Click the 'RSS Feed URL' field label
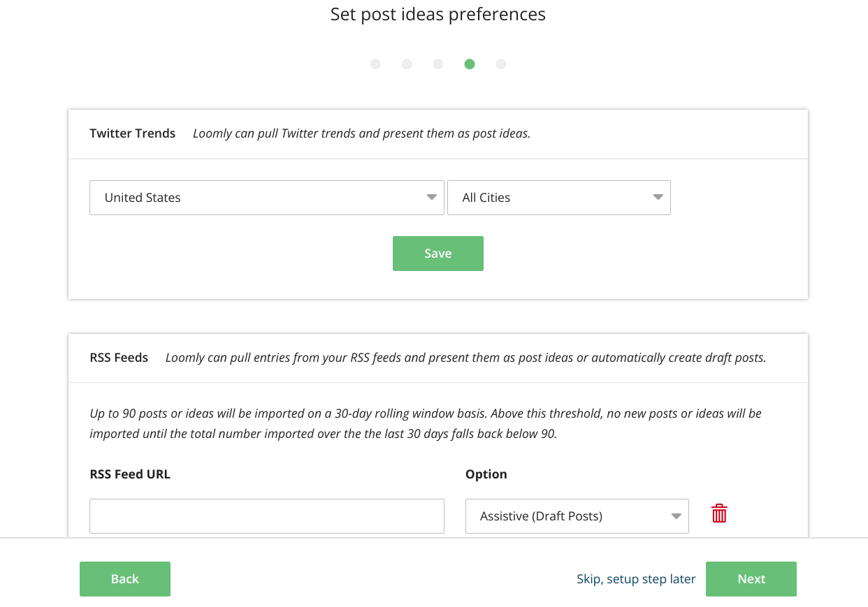The height and width of the screenshot is (607, 868). [130, 474]
